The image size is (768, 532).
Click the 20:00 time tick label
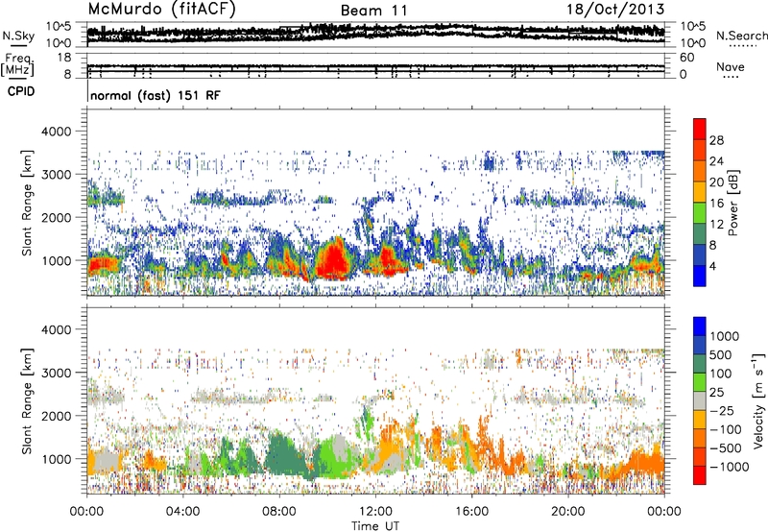[567, 512]
